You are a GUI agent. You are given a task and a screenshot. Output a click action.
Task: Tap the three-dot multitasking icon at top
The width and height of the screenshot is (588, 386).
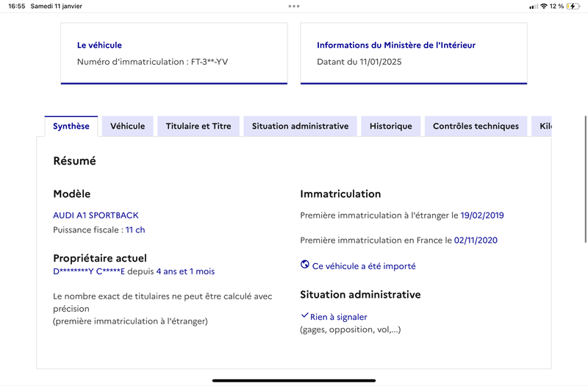click(x=294, y=6)
